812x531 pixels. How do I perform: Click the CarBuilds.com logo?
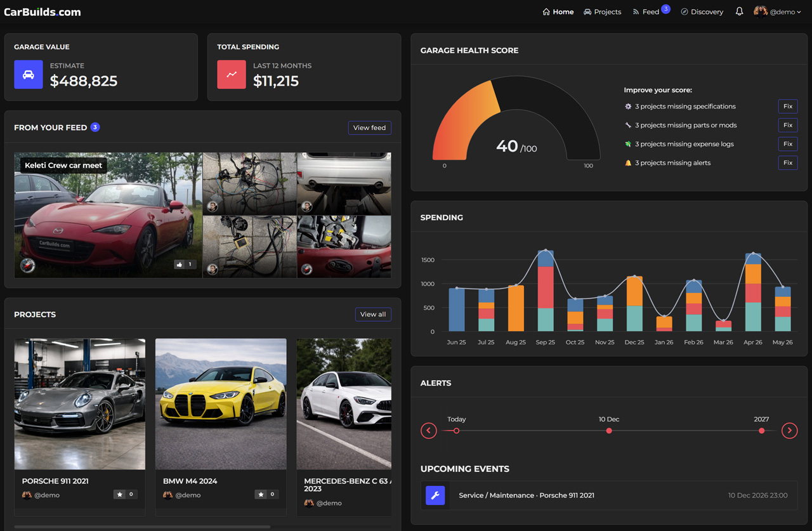tap(43, 12)
